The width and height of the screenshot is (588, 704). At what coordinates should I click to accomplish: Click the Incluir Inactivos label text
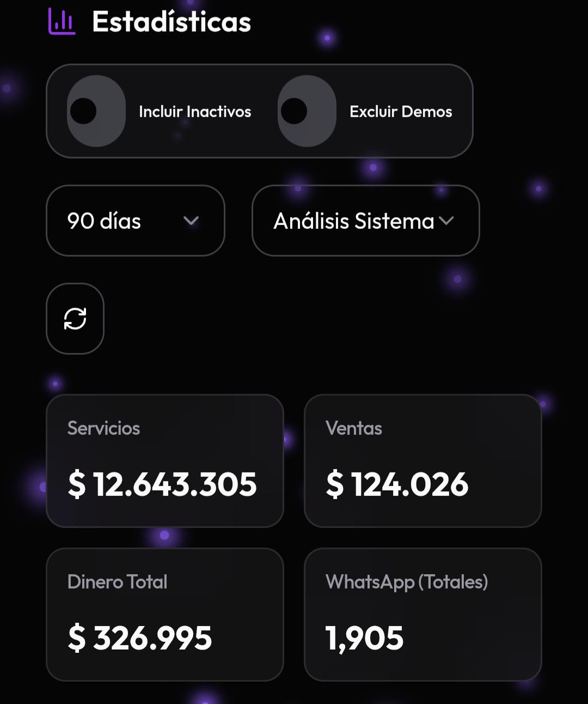pyautogui.click(x=195, y=112)
